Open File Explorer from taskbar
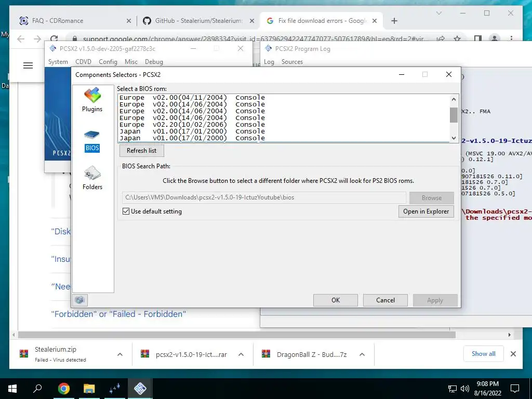532x399 pixels. [89, 388]
